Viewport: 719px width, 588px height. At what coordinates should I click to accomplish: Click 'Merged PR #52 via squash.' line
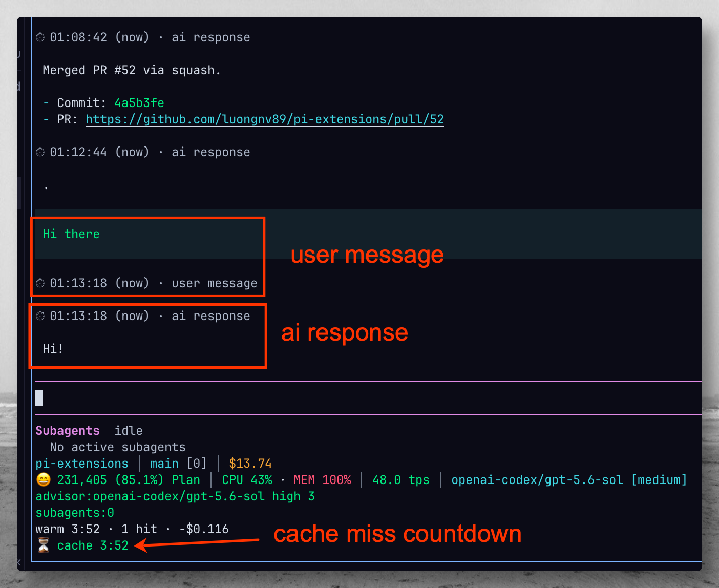pos(132,70)
